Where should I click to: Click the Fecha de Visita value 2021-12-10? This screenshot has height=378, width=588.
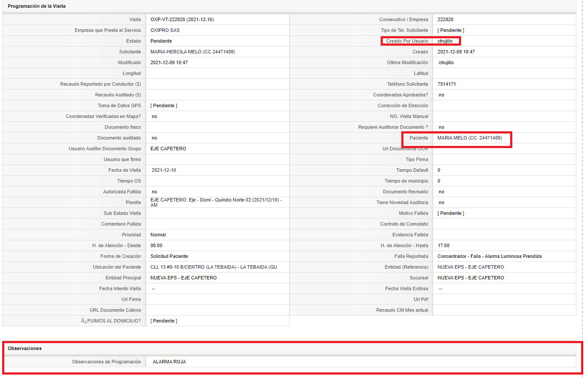164,170
